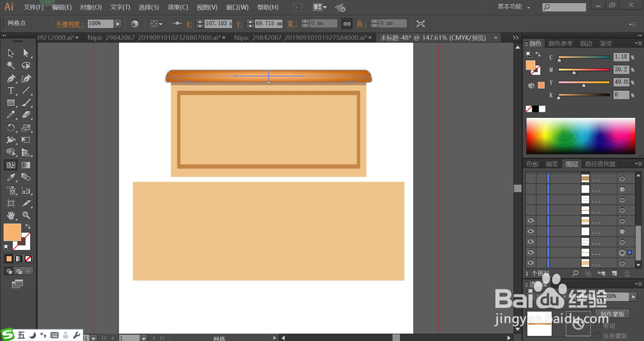This screenshot has width=644, height=341.
Task: Select the Pencil tool
Action: pyautogui.click(x=11, y=115)
